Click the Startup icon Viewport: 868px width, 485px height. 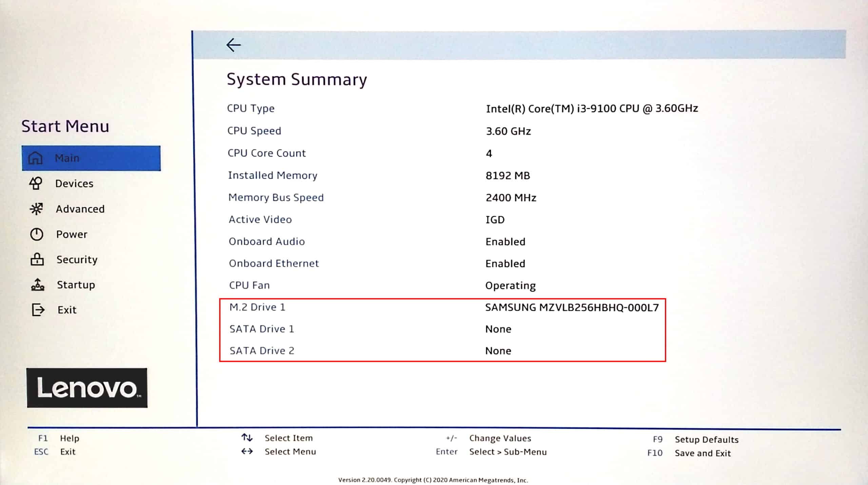[x=38, y=285]
